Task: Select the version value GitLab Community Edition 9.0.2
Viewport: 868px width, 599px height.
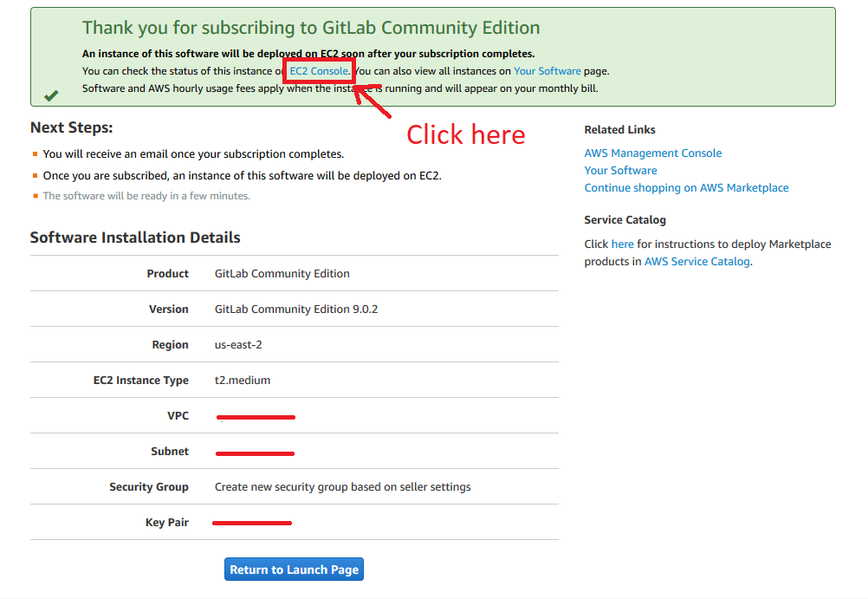Action: click(296, 309)
